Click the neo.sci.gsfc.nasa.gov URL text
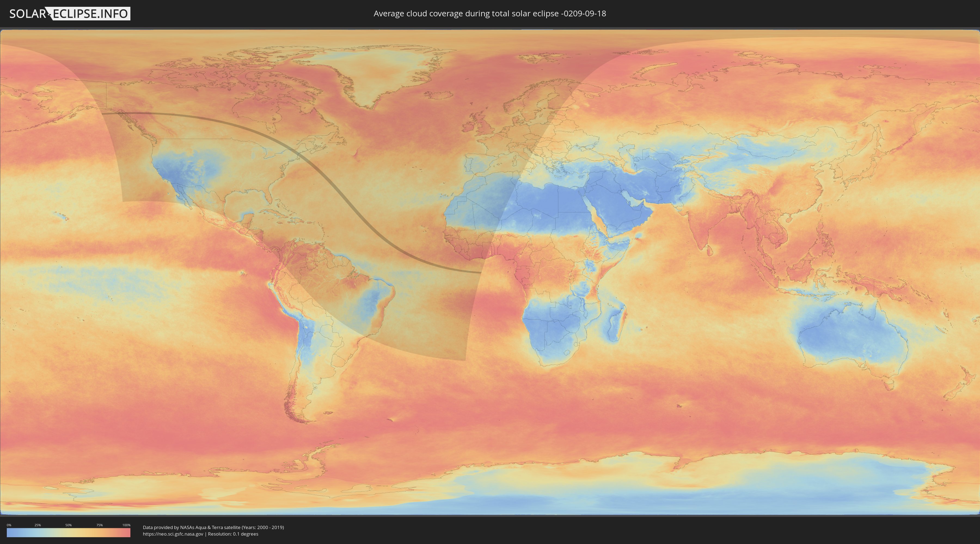This screenshot has height=544, width=980. click(x=173, y=534)
